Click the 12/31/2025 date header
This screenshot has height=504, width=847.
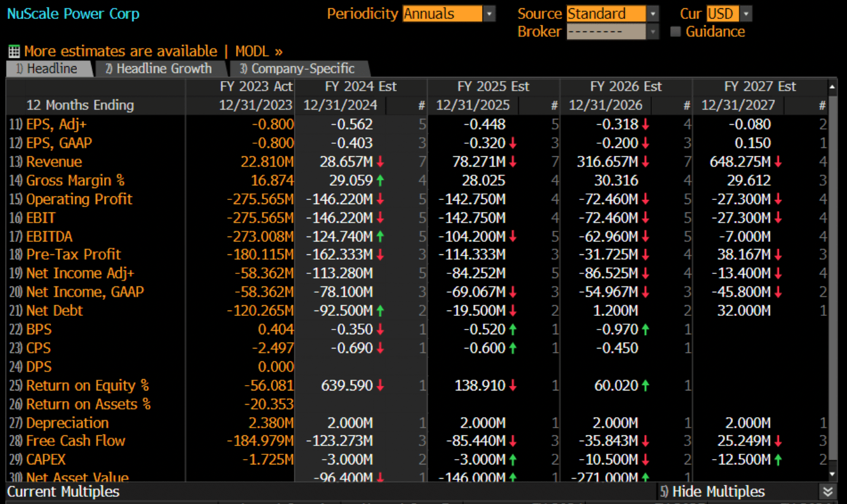pos(473,105)
